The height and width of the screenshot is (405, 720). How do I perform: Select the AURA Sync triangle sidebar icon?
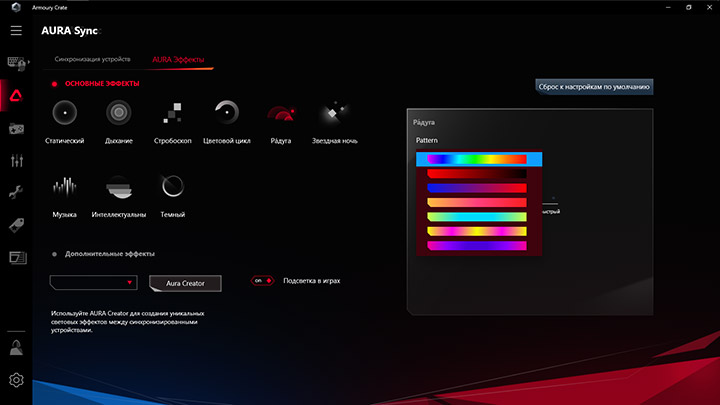pos(16,96)
